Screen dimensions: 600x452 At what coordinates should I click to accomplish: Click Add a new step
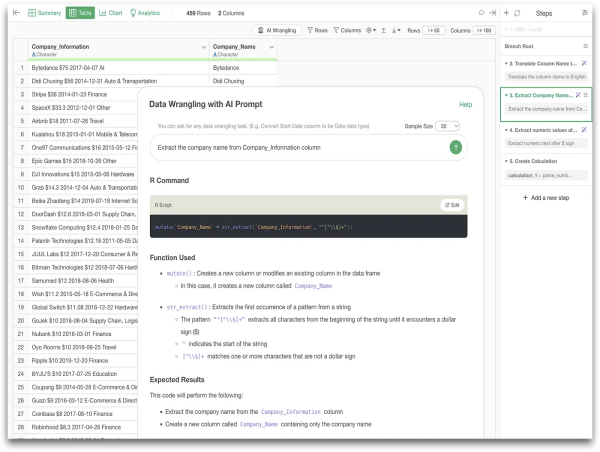(546, 198)
